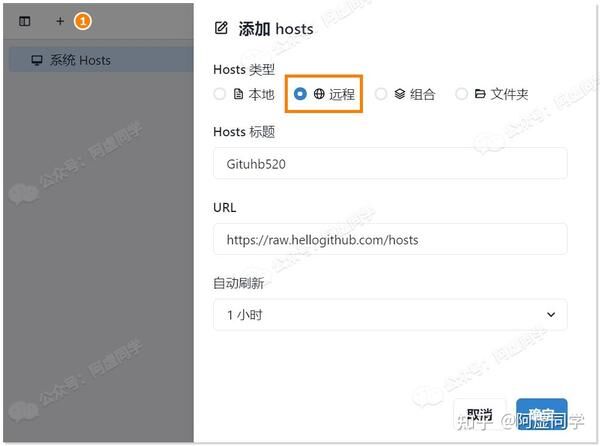Viewport: 600px width, 446px height.
Task: Toggle the sidebar panel icon
Action: [25, 21]
